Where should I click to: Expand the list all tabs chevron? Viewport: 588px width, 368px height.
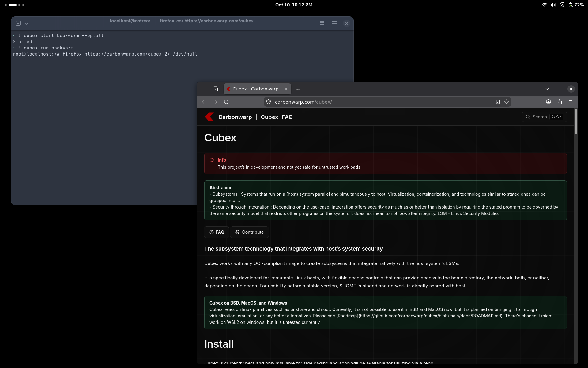pyautogui.click(x=547, y=89)
